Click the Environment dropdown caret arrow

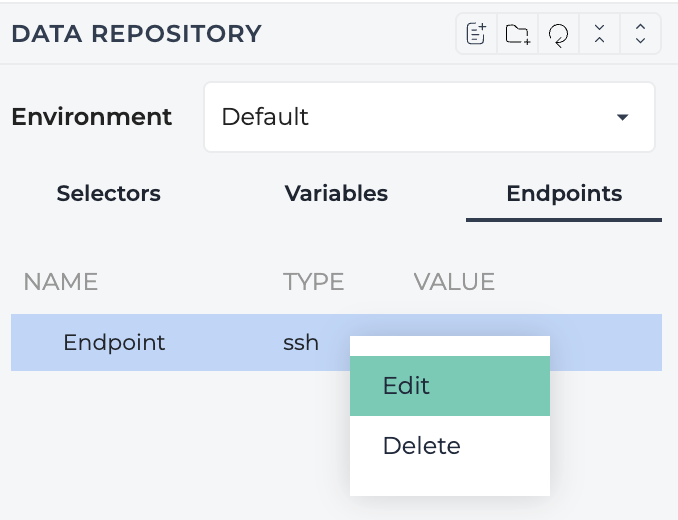pyautogui.click(x=622, y=117)
